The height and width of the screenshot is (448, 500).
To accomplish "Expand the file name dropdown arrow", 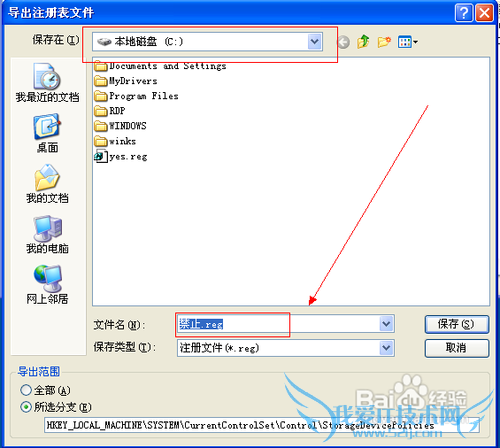I will 386,324.
